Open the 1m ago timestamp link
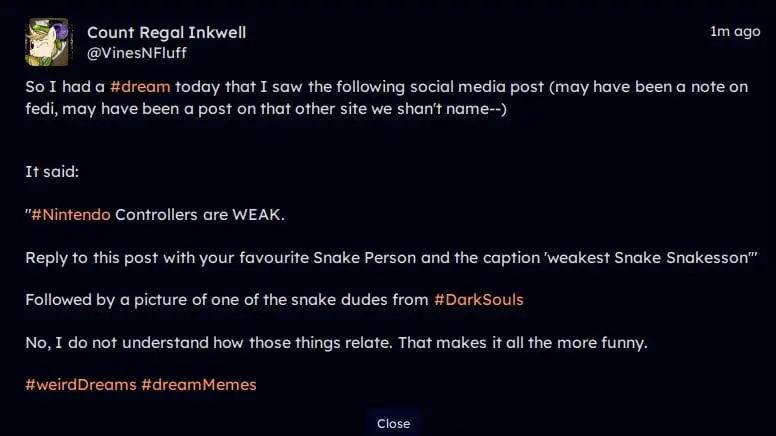The width and height of the screenshot is (776, 436). pos(735,32)
